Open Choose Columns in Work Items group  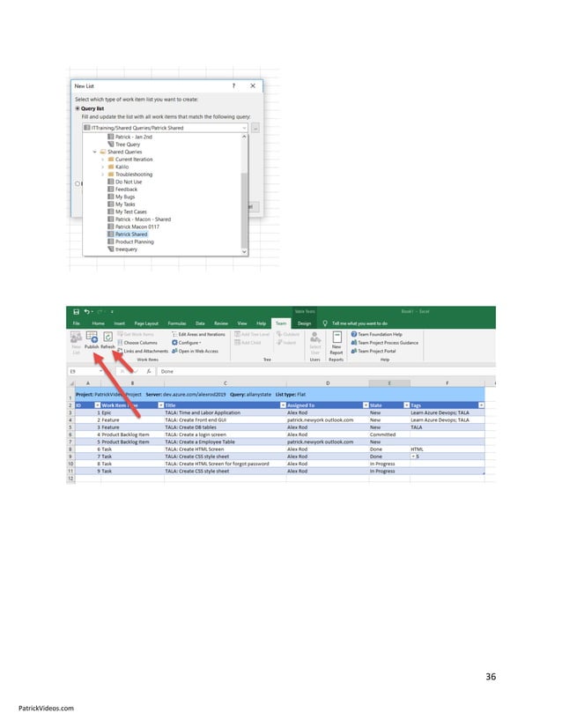pyautogui.click(x=137, y=343)
